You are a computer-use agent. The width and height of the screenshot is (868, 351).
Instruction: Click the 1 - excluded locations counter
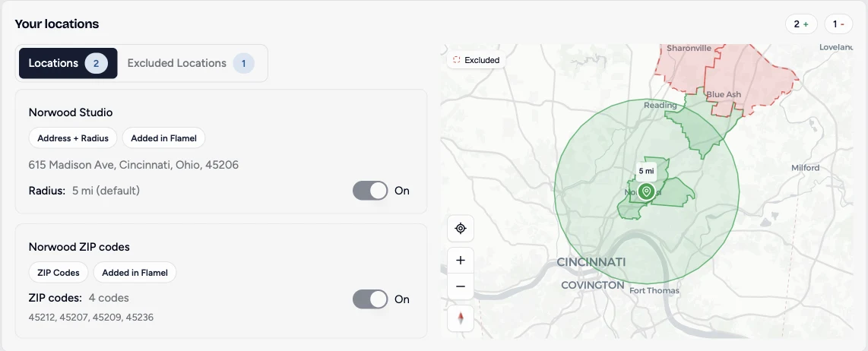838,24
